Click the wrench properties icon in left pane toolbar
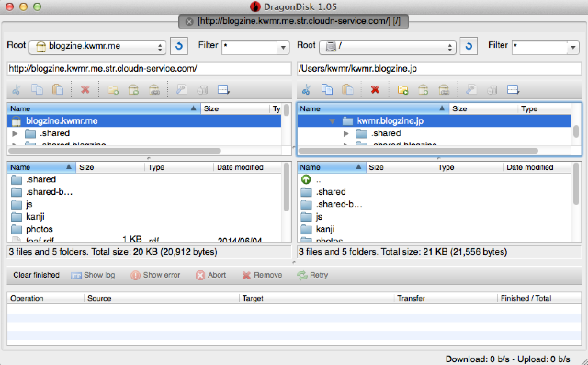The height and width of the screenshot is (365, 588). 182,90
